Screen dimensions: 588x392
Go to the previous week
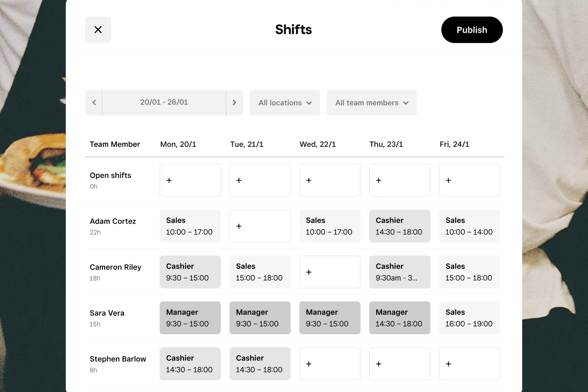click(94, 102)
